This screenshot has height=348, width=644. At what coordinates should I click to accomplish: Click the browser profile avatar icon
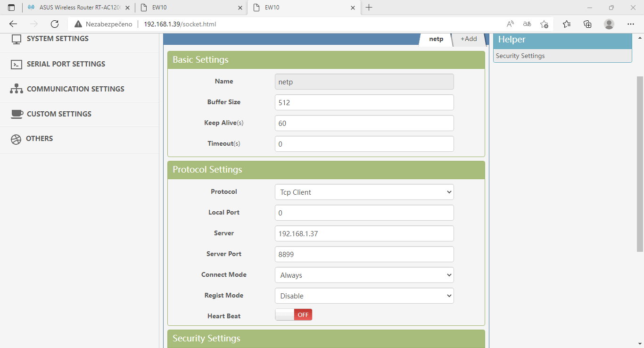point(609,24)
